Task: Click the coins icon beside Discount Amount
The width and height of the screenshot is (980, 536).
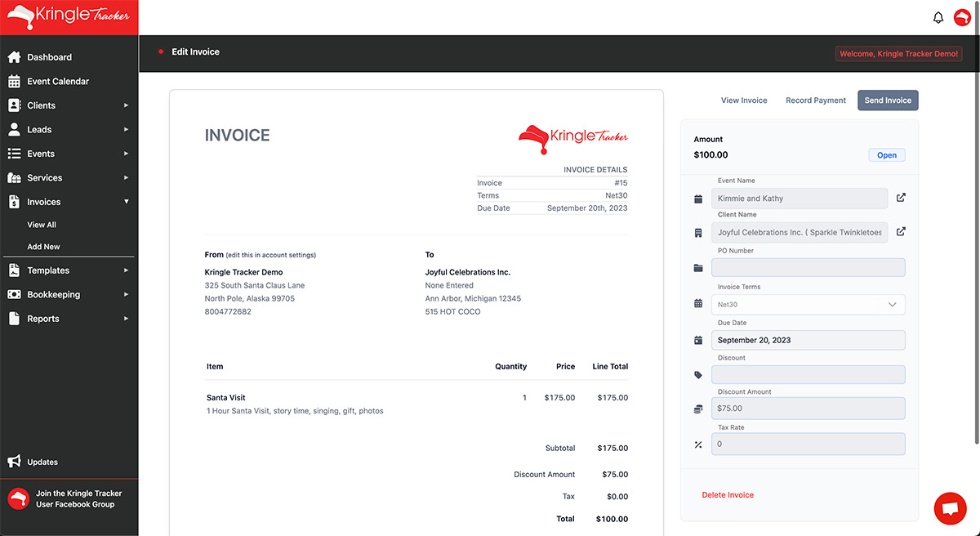Action: [698, 409]
